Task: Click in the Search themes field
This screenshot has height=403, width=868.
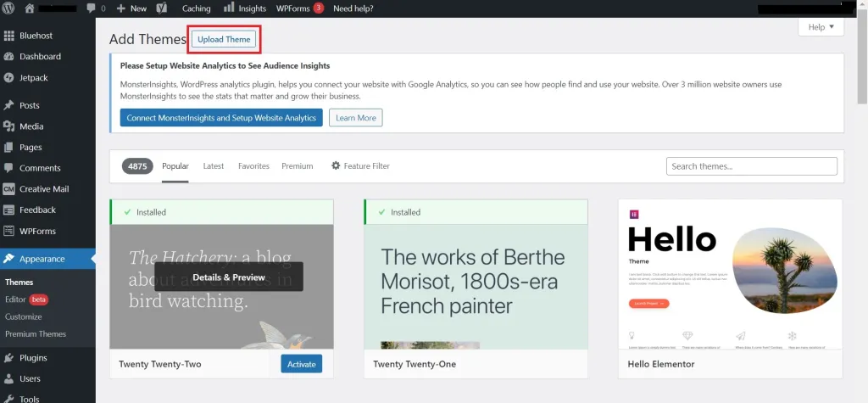Action: click(752, 166)
